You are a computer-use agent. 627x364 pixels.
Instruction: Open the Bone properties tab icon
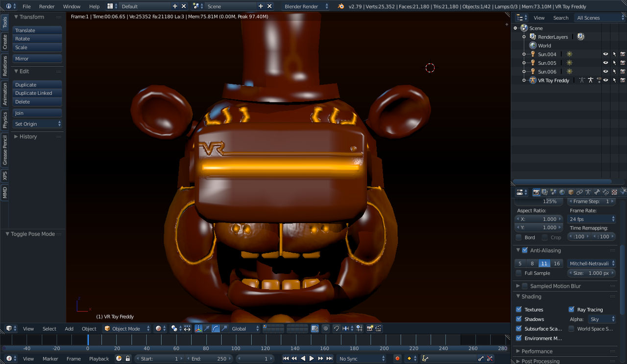(597, 192)
